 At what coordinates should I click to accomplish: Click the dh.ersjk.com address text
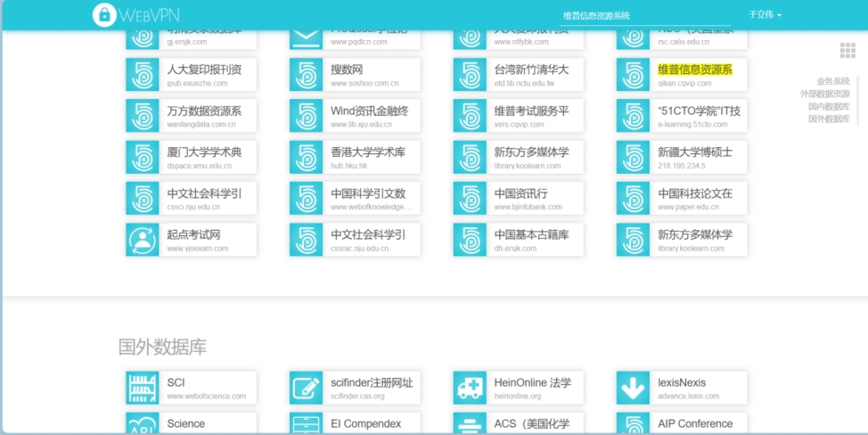click(x=515, y=249)
